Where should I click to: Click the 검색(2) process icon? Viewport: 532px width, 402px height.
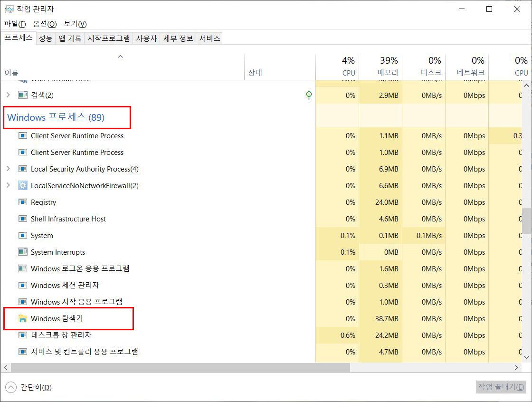click(23, 95)
